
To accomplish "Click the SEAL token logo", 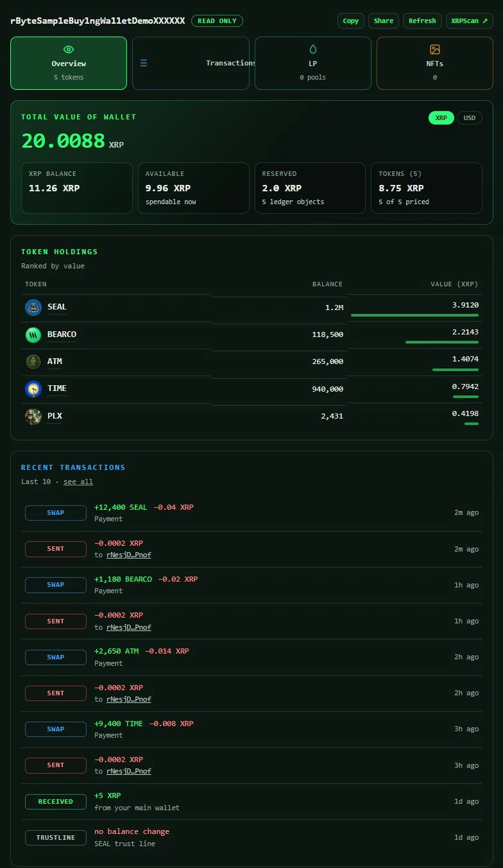I will pyautogui.click(x=33, y=308).
